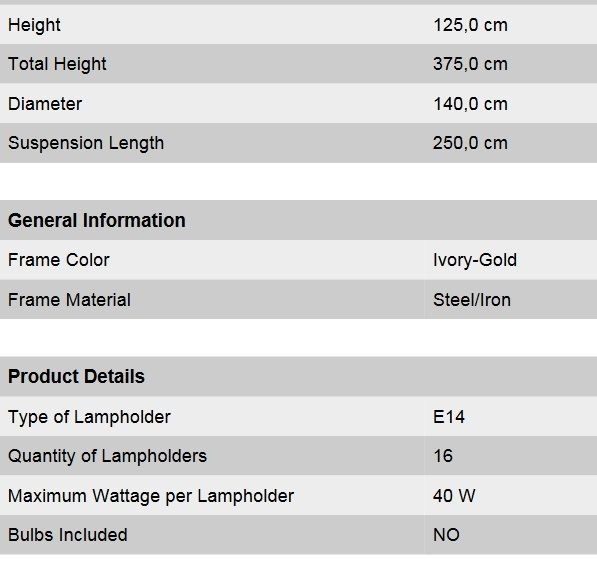Click the Frame Color label
This screenshot has width=597, height=561.
click(x=59, y=260)
